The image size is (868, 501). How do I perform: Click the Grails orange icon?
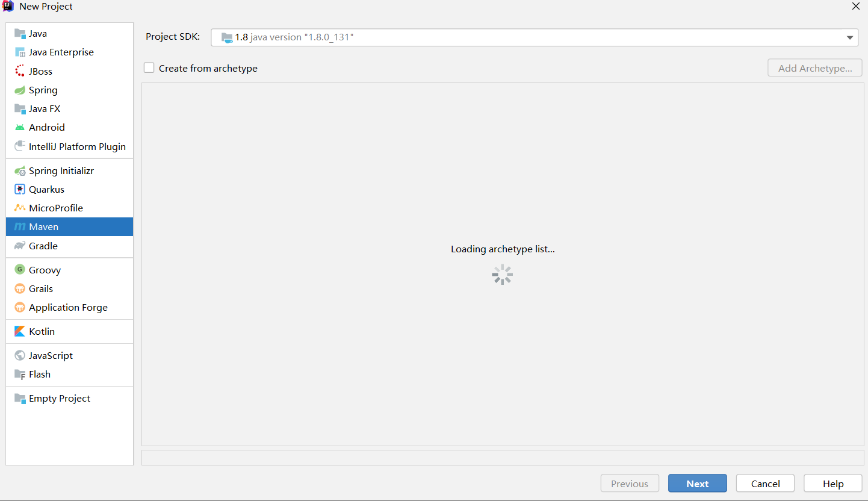pos(20,288)
